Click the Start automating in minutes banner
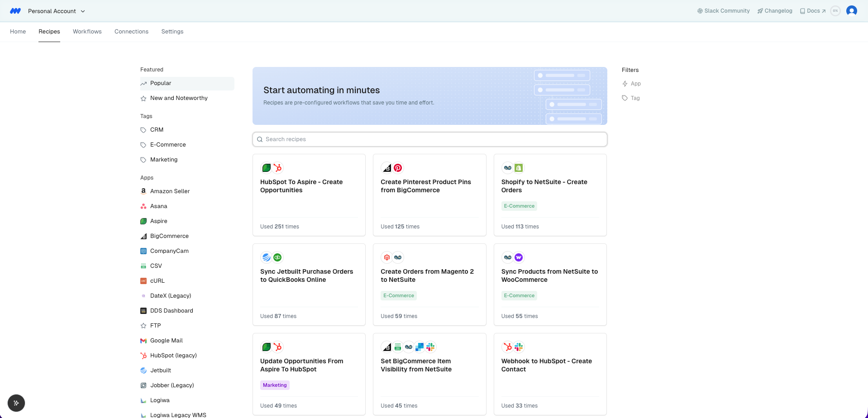Image resolution: width=868 pixels, height=418 pixels. [x=429, y=96]
